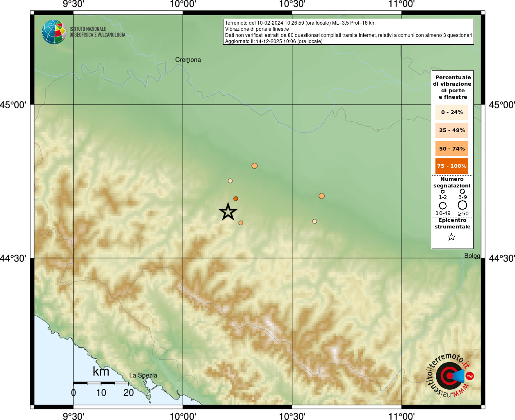The image size is (515, 420).
Task: Select the orange circle just southeast of epicenter
Action: (x=241, y=223)
